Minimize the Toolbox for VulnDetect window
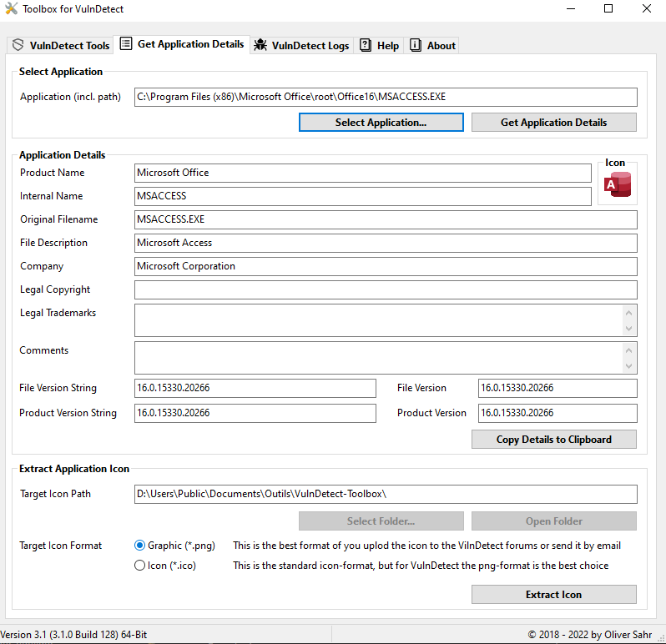The height and width of the screenshot is (644, 666). click(571, 8)
